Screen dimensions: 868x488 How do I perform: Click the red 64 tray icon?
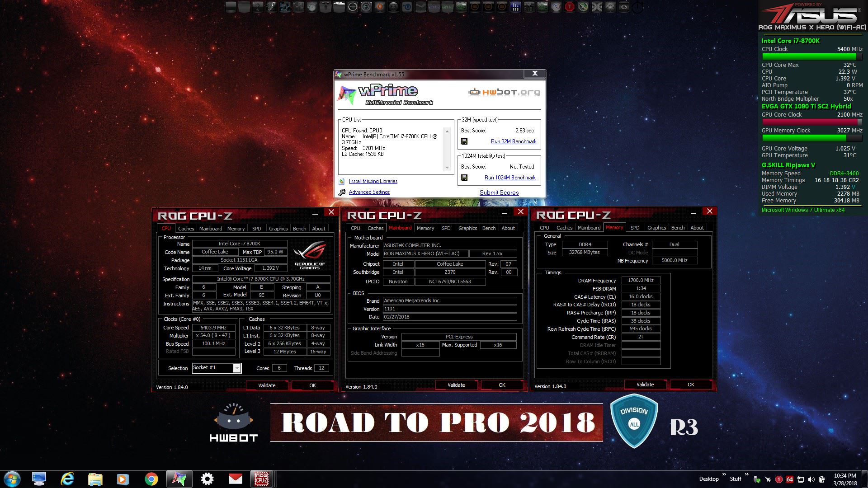(790, 479)
